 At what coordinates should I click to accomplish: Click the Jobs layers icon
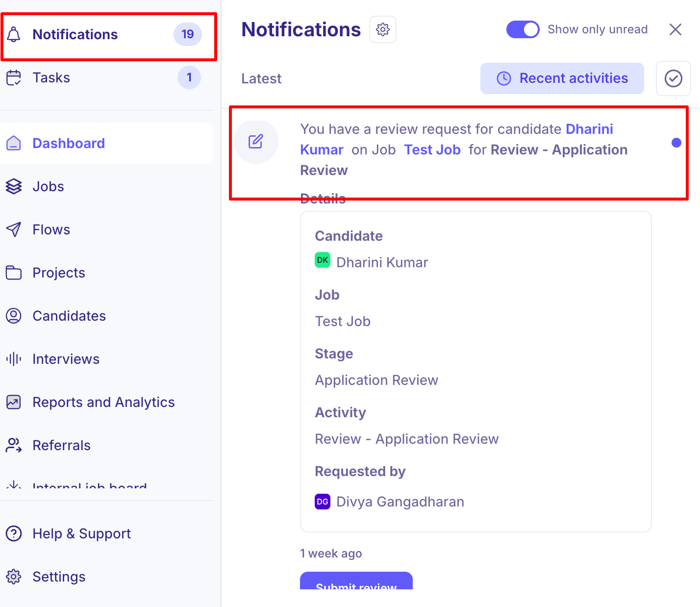pos(14,186)
